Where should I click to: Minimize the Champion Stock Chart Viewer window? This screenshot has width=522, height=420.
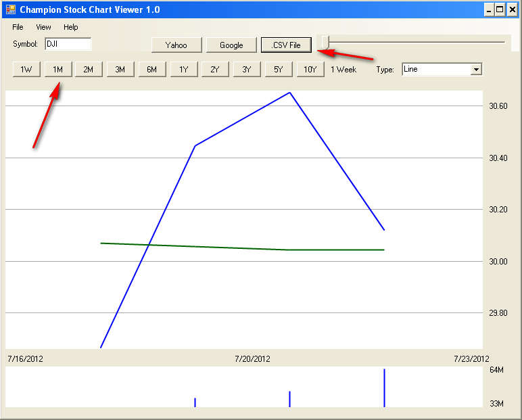click(x=489, y=9)
